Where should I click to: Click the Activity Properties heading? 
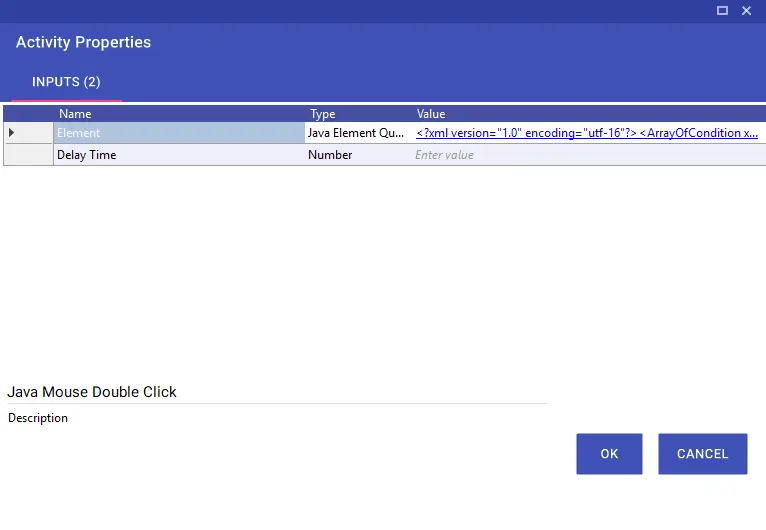pyautogui.click(x=84, y=42)
